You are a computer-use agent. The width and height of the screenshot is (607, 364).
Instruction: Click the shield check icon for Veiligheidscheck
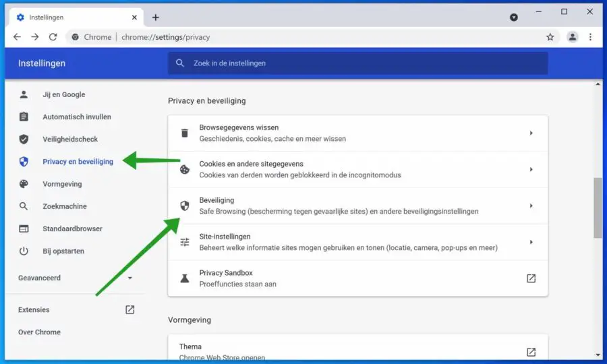(24, 140)
